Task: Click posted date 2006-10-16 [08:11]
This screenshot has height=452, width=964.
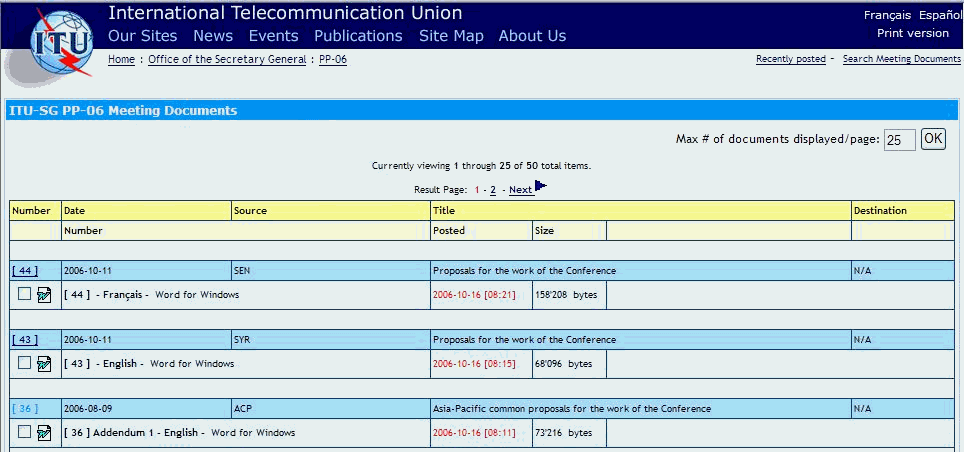Action: pyautogui.click(x=474, y=432)
